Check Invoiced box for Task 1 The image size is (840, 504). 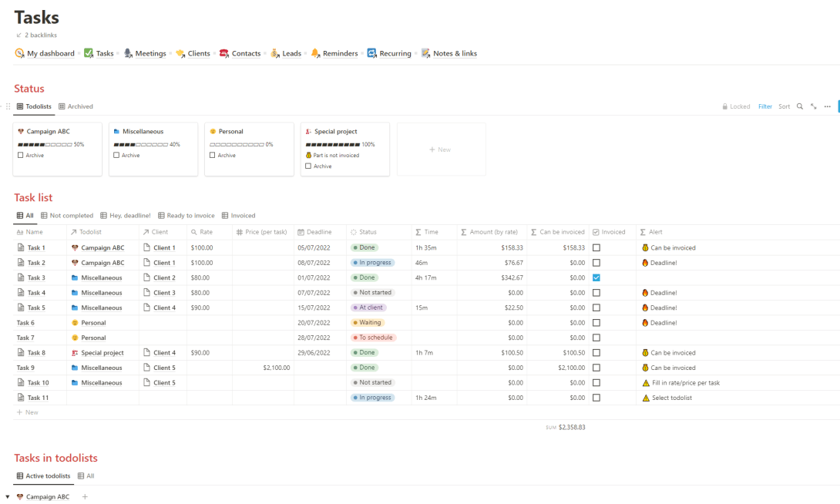[x=596, y=247]
